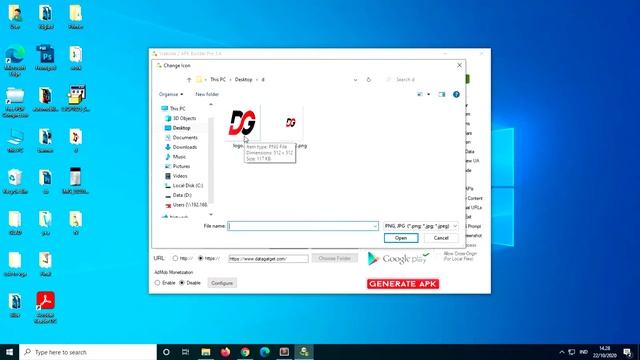The height and width of the screenshot is (360, 640).
Task: Select Recycle Bin desktop icon
Action: pos(15,181)
